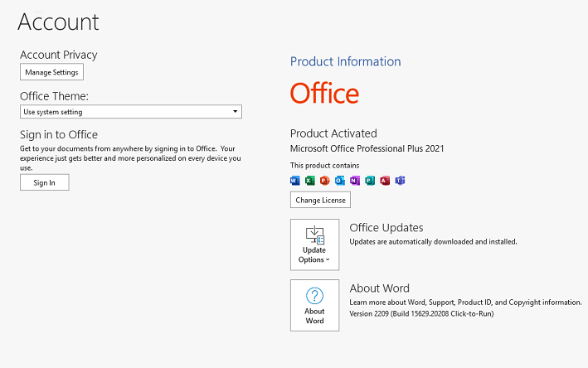Click the Office Updates heading

pyautogui.click(x=386, y=228)
